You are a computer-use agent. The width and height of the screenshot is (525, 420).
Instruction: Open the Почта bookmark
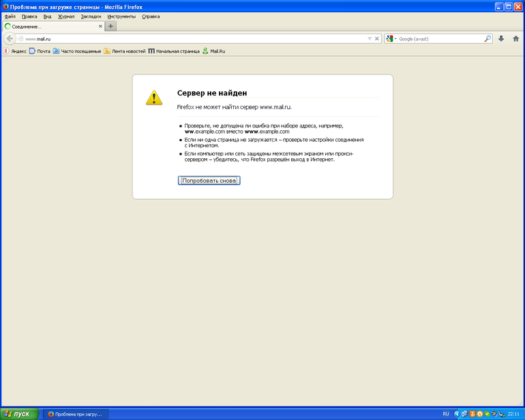[40, 51]
